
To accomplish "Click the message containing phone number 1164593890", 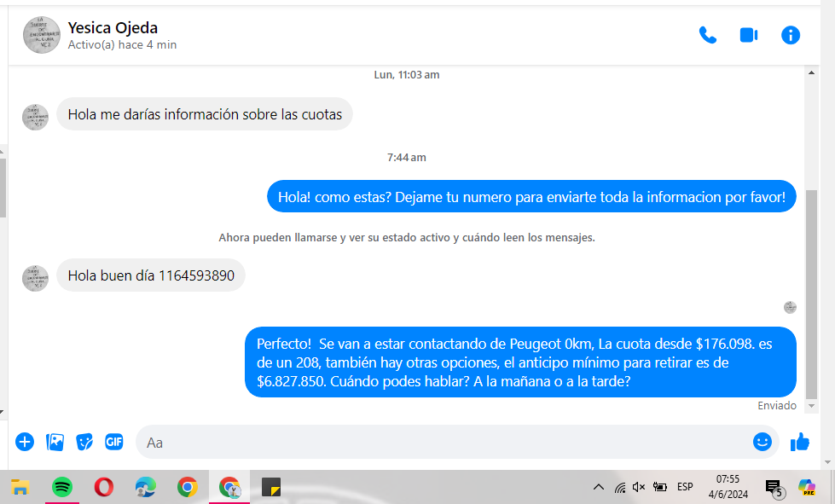I will click(151, 275).
